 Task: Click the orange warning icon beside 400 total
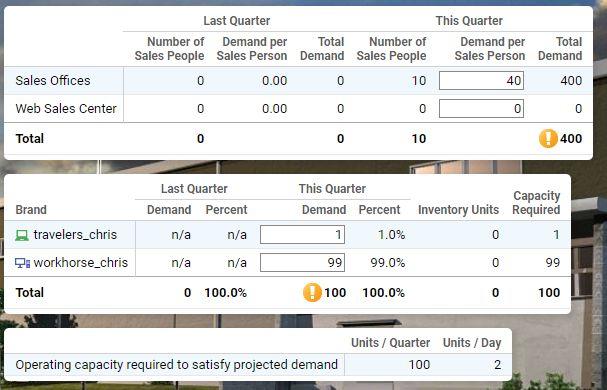[548, 138]
